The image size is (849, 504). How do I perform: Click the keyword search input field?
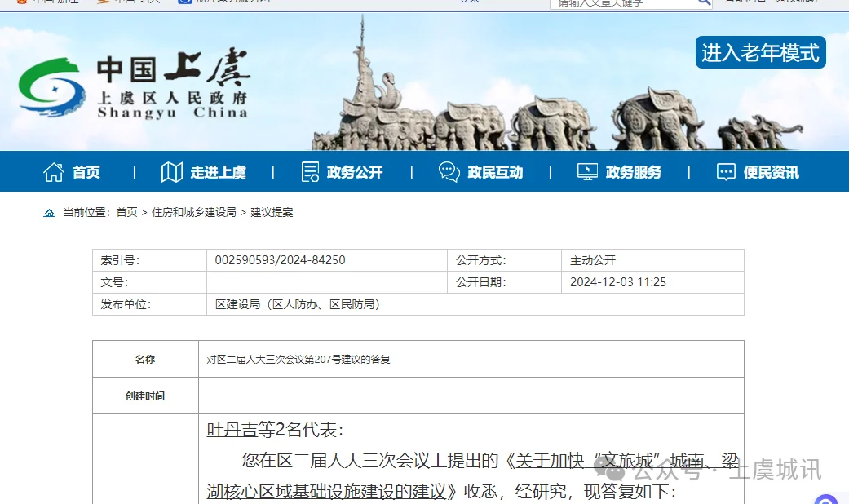(622, 3)
